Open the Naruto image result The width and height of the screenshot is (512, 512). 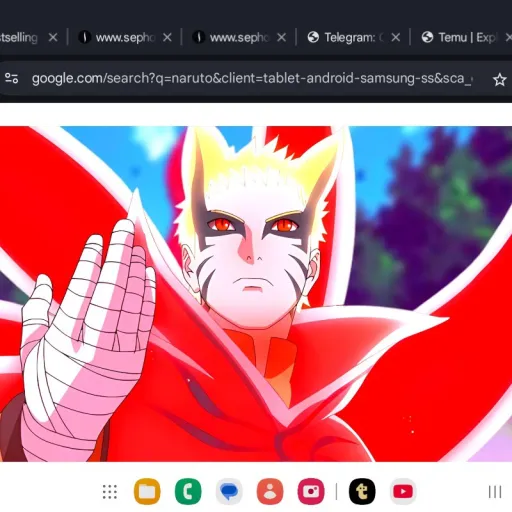click(256, 294)
